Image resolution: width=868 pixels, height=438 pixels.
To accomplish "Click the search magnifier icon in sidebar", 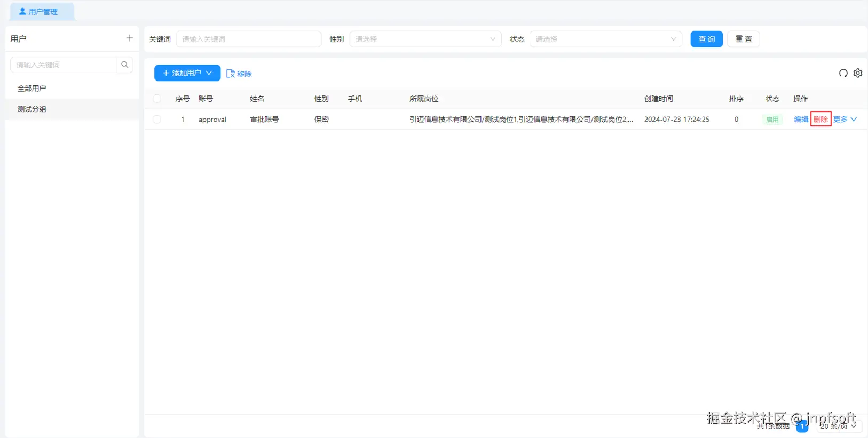I will coord(125,65).
